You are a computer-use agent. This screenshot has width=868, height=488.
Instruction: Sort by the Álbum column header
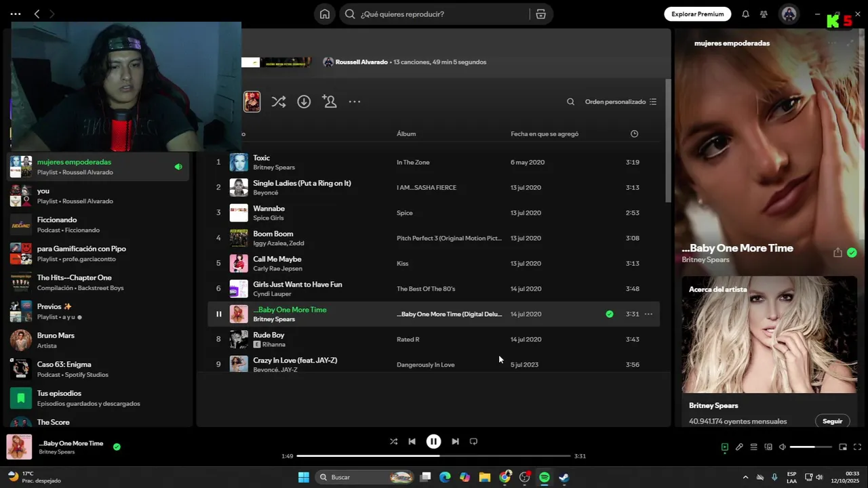point(406,134)
